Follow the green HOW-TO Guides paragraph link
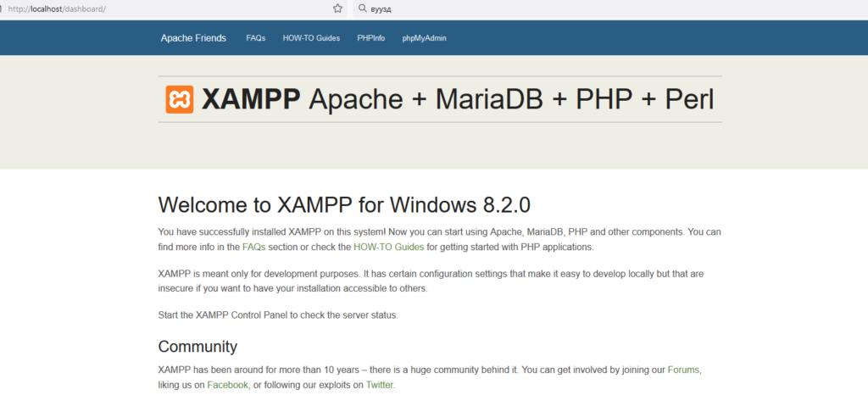Image resolution: width=868 pixels, height=412 pixels. click(x=388, y=247)
